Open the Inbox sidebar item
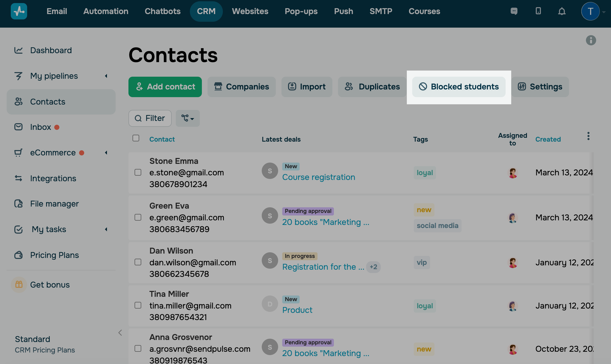Screen dimensions: 611x364 pos(40,127)
